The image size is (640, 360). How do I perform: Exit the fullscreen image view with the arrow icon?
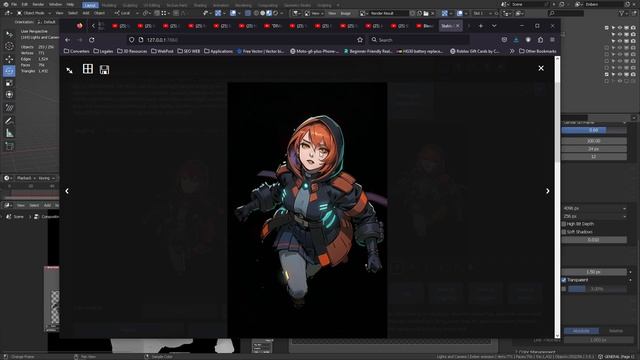pyautogui.click(x=69, y=71)
